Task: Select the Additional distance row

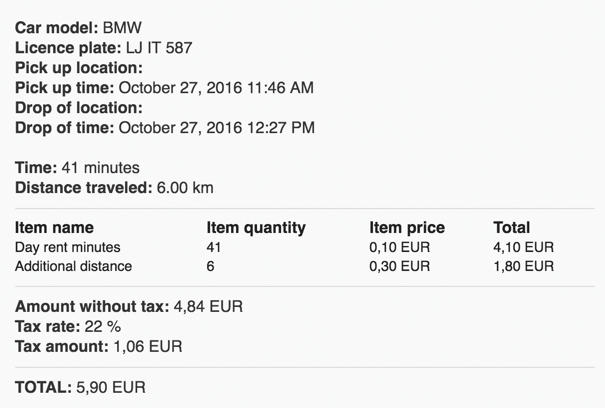Action: (284, 266)
